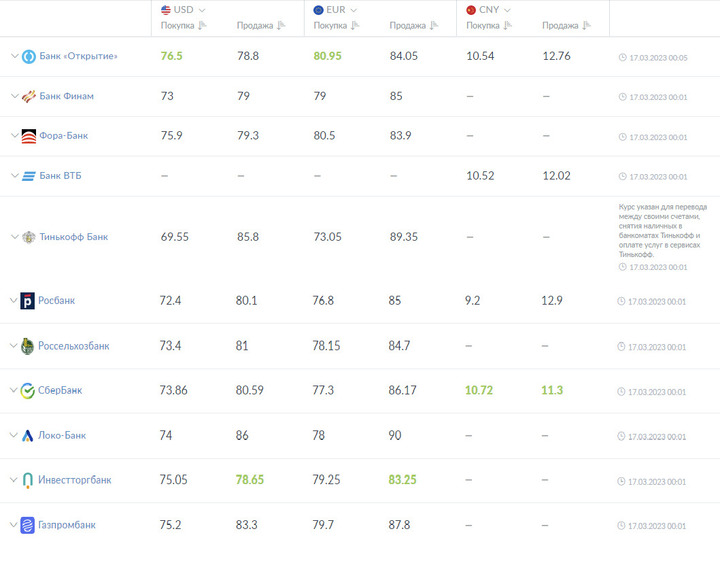Open the EUR currency dropdown

[x=353, y=10]
